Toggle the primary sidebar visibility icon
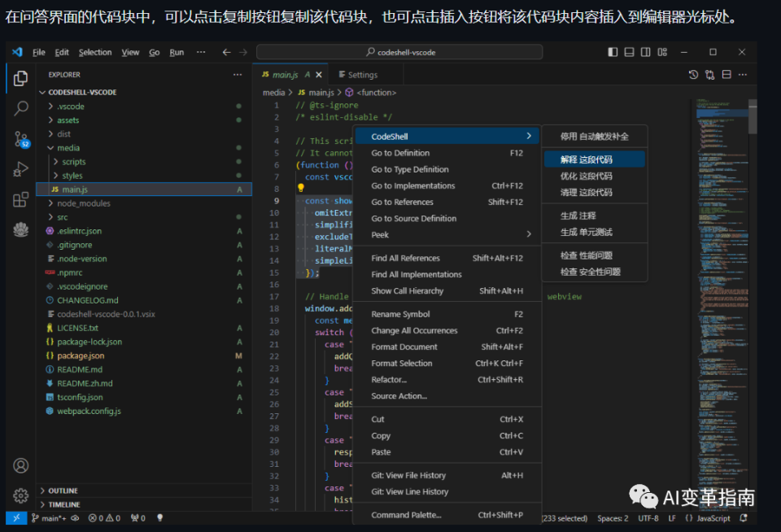The width and height of the screenshot is (781, 532). tap(612, 52)
